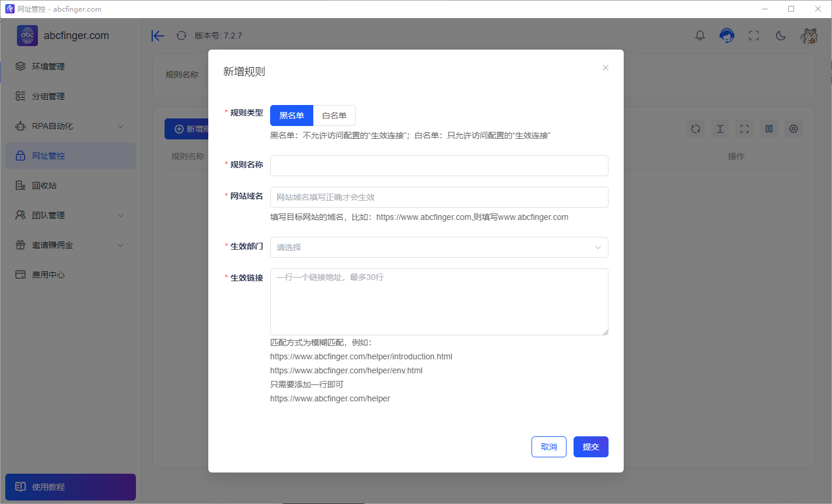
Task: Close the 新增规则 dialog
Action: [x=606, y=68]
